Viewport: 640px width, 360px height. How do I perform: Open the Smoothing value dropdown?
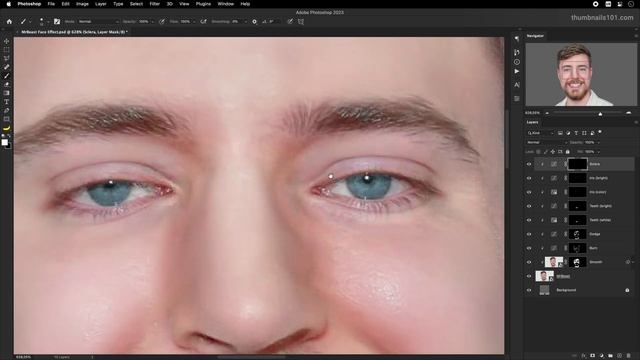pos(245,22)
